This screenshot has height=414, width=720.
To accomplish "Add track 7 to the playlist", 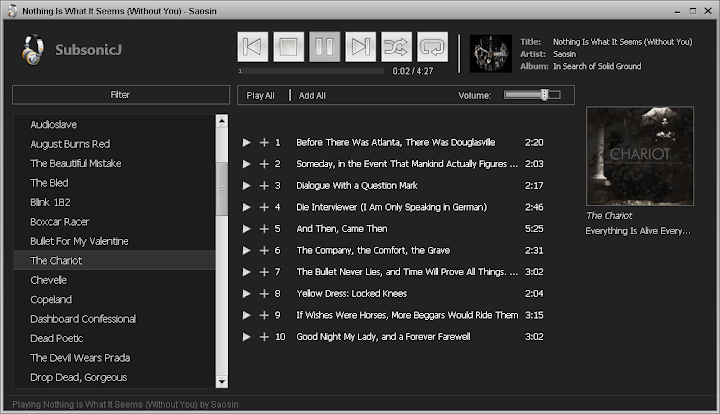I will [x=264, y=272].
